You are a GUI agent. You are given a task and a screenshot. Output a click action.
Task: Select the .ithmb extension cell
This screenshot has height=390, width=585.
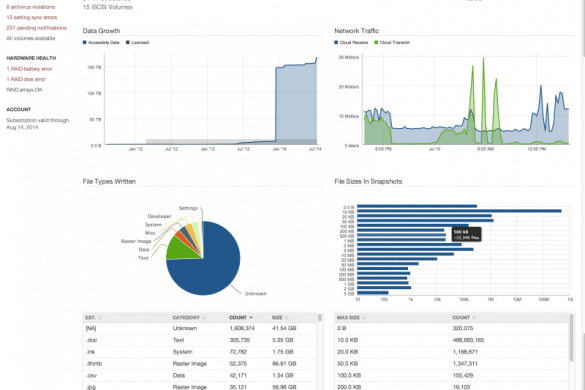click(x=94, y=364)
